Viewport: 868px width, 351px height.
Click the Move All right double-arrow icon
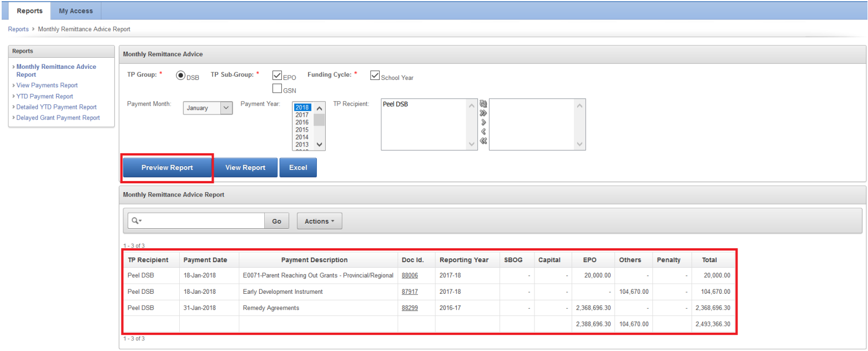[x=483, y=113]
